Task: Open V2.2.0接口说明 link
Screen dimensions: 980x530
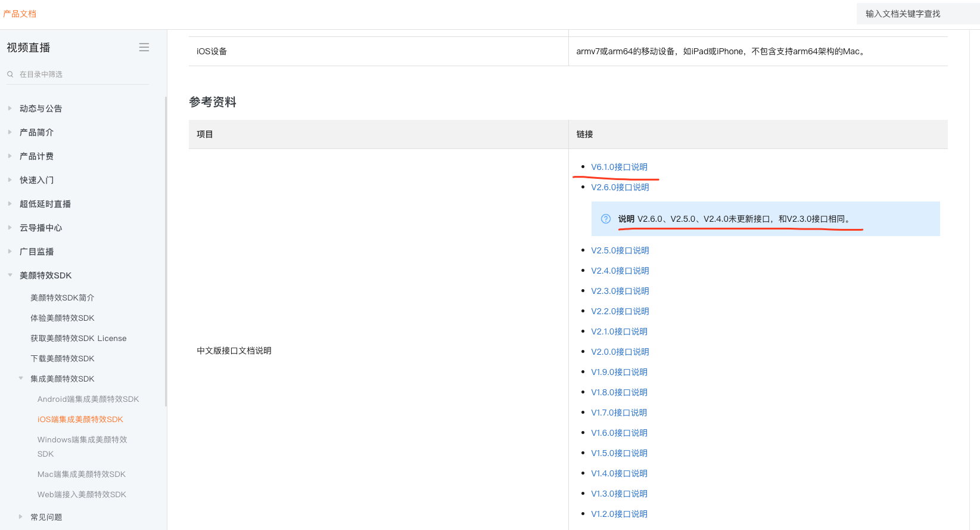Action: [620, 311]
